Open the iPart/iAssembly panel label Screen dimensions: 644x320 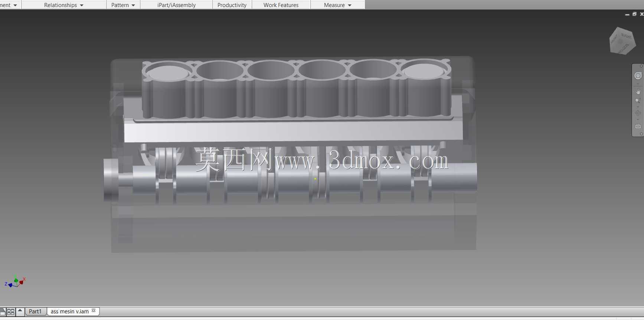click(x=176, y=5)
